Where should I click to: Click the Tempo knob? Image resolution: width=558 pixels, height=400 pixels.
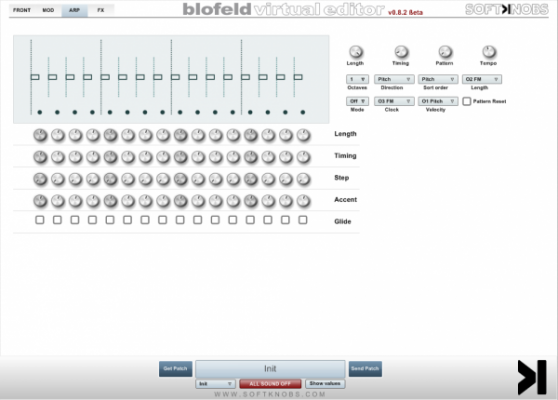coord(489,52)
